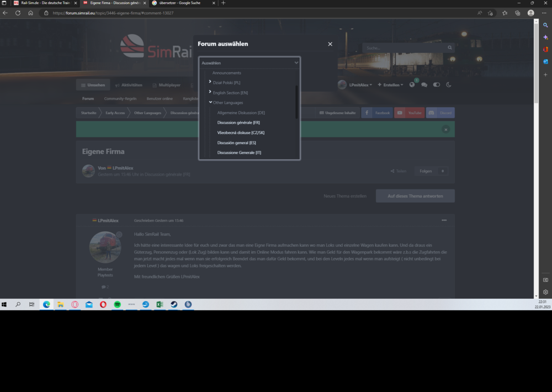Switch to Rail-Sim.de browser tab
552x392 pixels.
[x=44, y=3]
